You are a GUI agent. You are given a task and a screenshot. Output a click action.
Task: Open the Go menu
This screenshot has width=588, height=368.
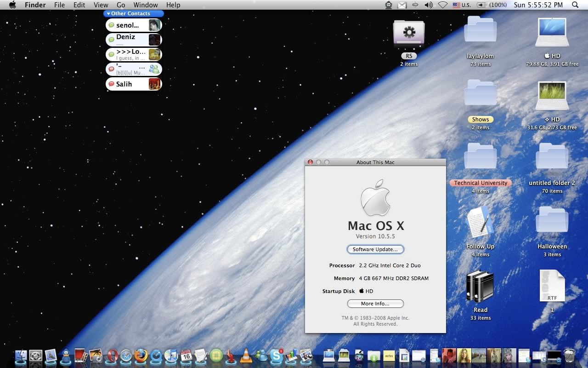pyautogui.click(x=121, y=5)
